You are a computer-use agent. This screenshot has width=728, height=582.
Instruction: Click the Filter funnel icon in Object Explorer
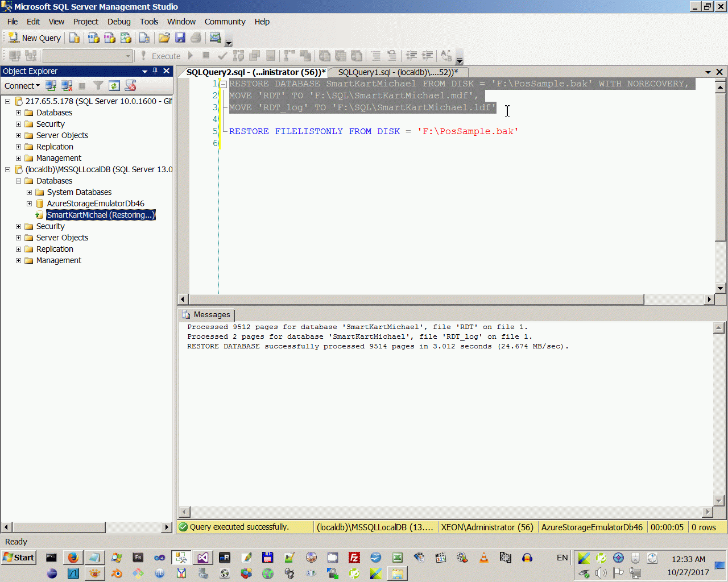tap(98, 86)
